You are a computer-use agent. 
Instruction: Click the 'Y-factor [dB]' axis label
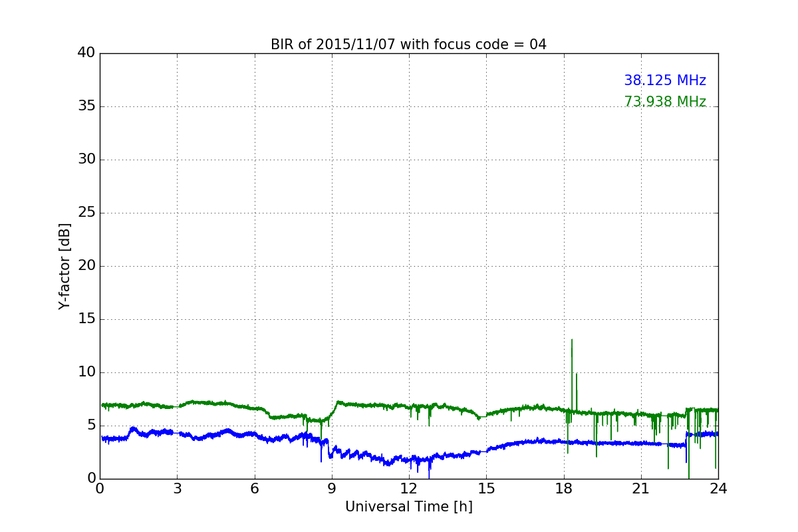65,266
